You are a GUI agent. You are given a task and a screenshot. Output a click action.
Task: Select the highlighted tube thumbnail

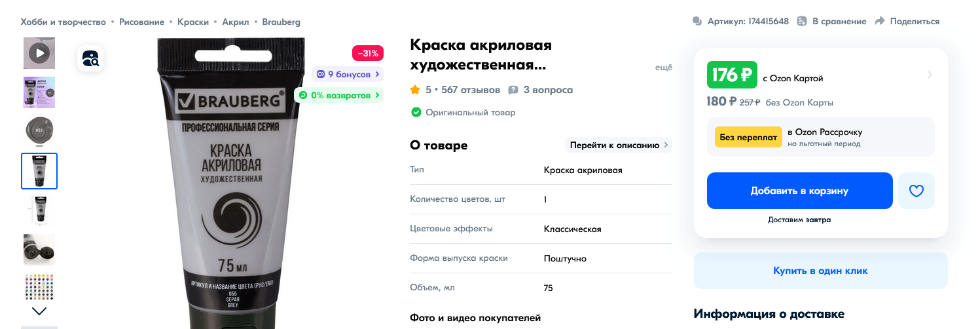39,171
